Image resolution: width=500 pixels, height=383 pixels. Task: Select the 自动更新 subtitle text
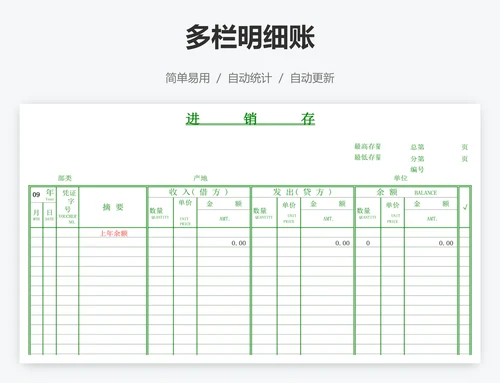312,78
